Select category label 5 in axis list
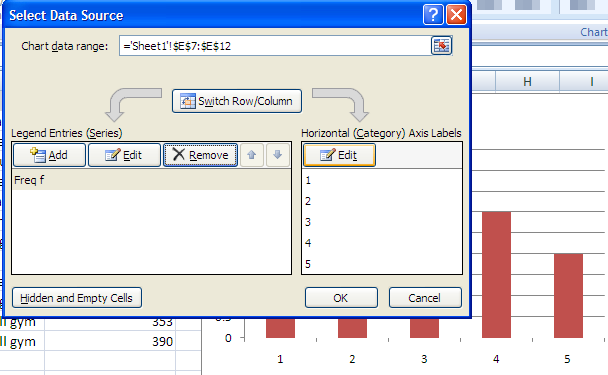The width and height of the screenshot is (608, 375). tap(382, 264)
